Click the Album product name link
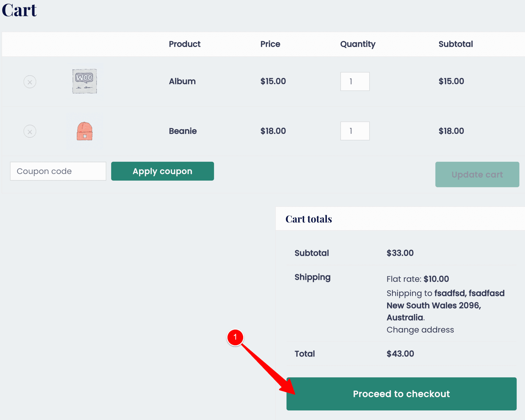Viewport: 525px width, 420px height. 182,81
